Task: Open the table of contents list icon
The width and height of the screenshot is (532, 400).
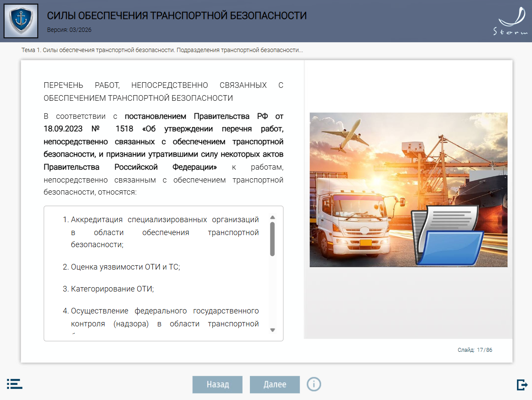Action: (x=14, y=384)
